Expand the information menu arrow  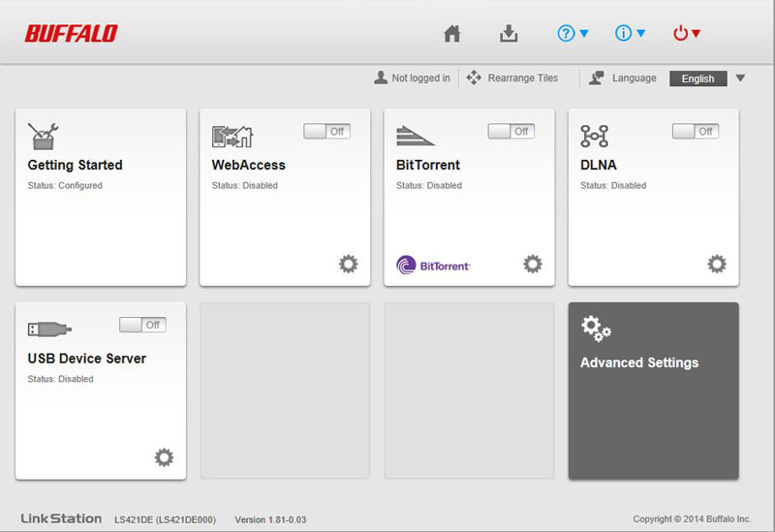(641, 34)
